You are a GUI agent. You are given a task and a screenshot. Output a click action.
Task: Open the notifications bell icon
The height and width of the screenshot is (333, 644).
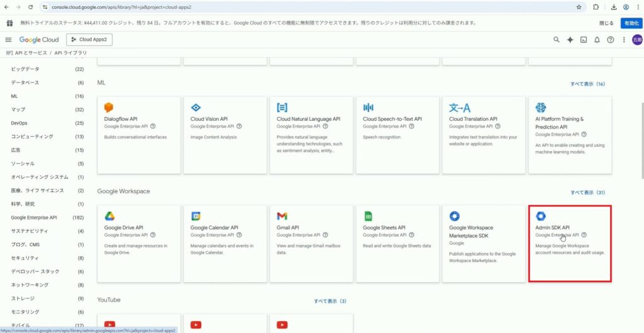597,40
